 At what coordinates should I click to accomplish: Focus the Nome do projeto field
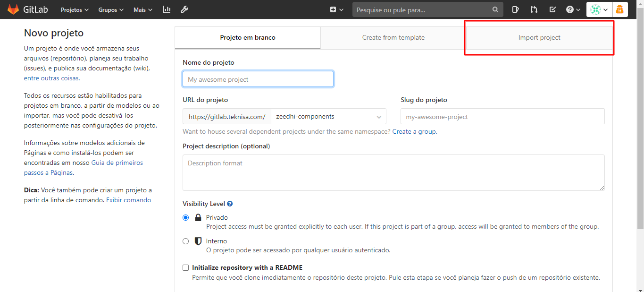coord(258,79)
